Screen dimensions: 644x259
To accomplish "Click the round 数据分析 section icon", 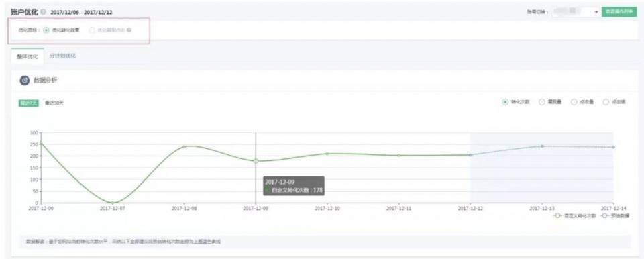I will (x=25, y=80).
